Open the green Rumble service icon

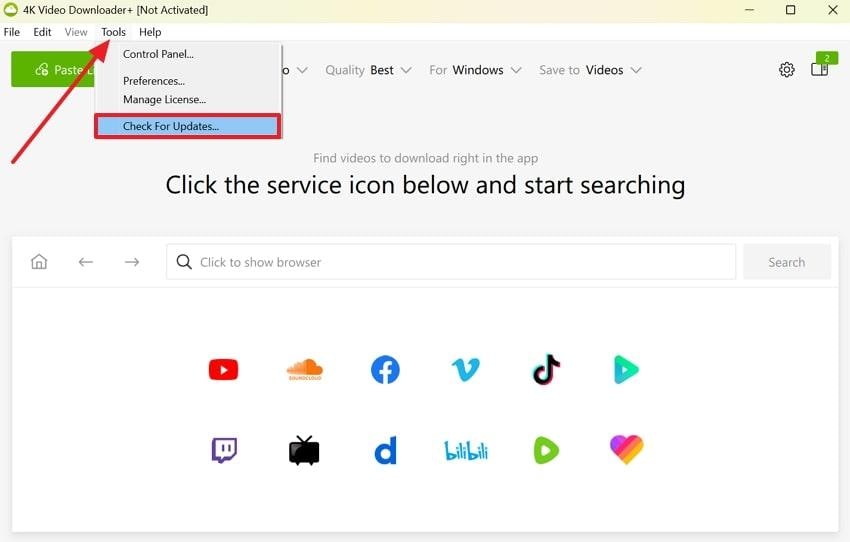[x=546, y=450]
